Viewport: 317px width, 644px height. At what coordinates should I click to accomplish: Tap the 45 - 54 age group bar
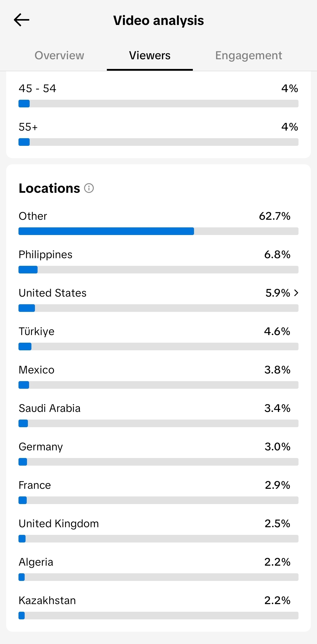[158, 104]
